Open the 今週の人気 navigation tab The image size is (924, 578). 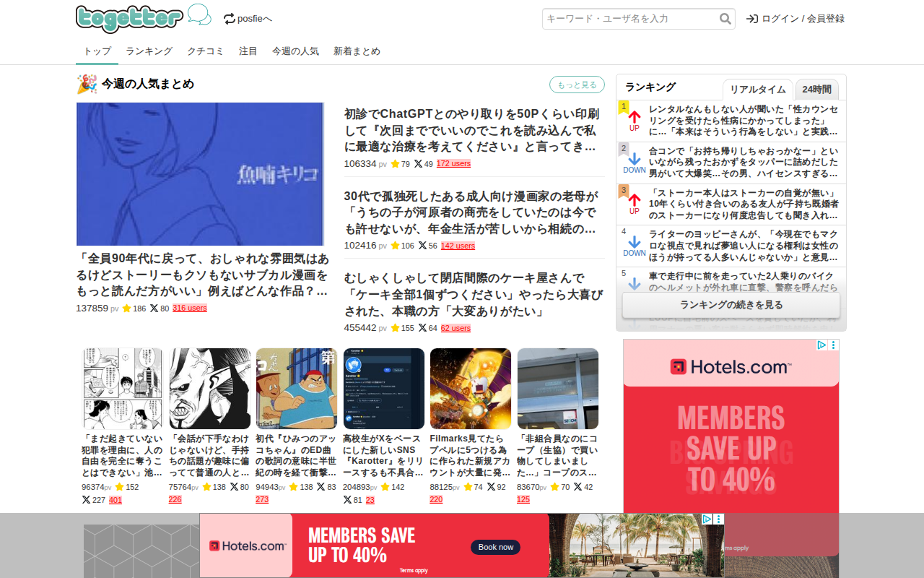[x=295, y=51]
